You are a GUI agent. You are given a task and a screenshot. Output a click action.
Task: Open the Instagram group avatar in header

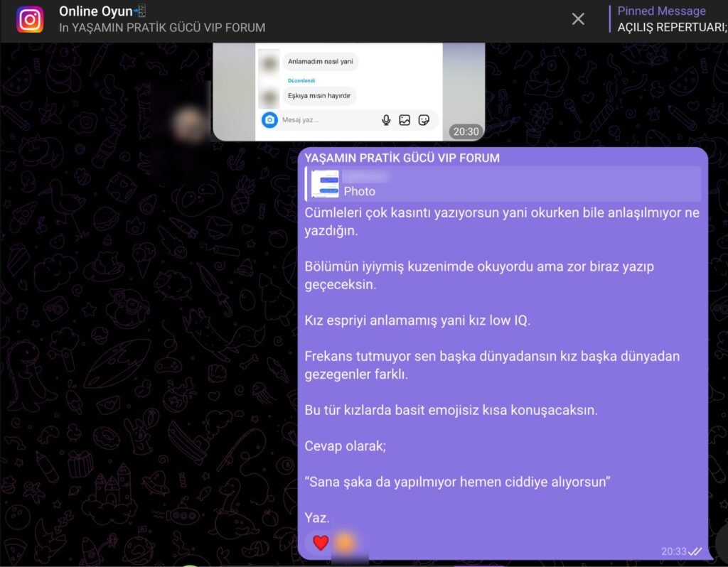click(30, 19)
